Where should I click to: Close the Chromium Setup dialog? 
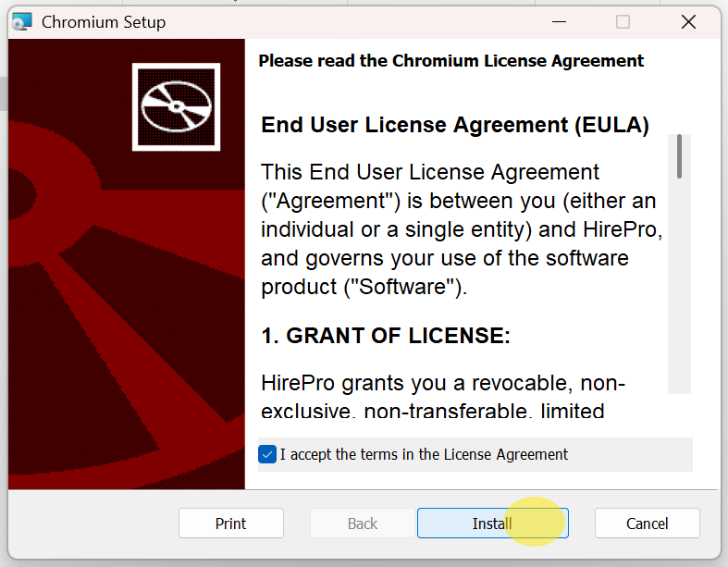(688, 22)
